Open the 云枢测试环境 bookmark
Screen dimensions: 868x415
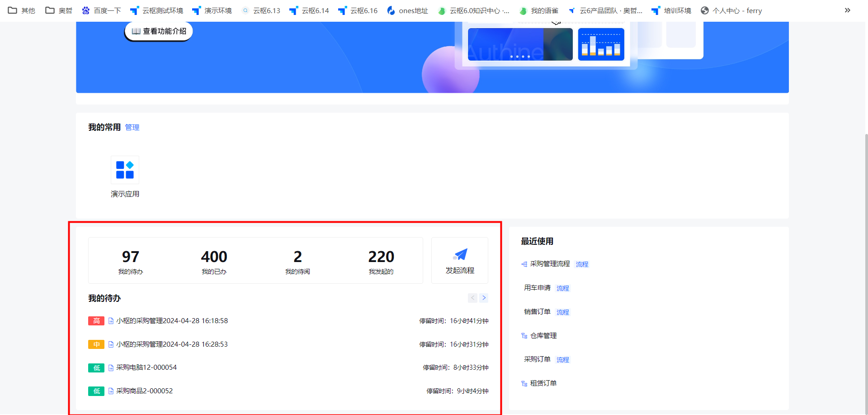click(156, 10)
